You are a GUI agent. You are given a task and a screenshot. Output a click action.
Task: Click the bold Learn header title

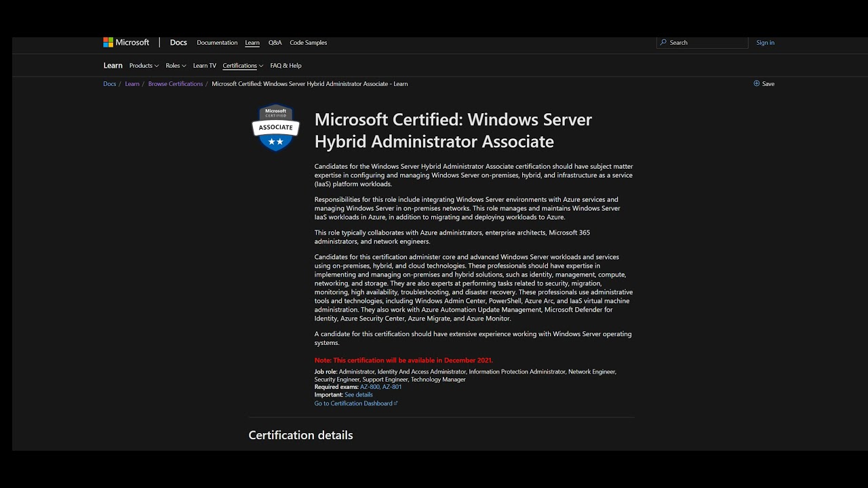tap(113, 66)
